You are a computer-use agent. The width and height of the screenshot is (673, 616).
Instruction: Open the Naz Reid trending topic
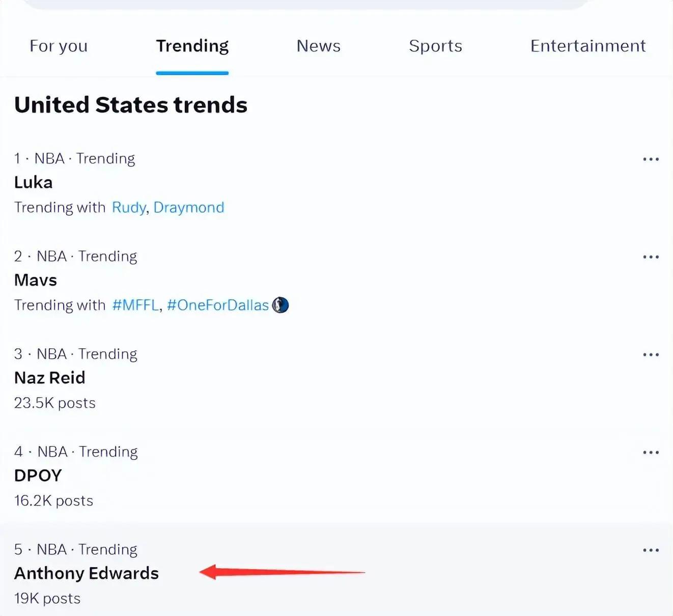click(x=50, y=378)
